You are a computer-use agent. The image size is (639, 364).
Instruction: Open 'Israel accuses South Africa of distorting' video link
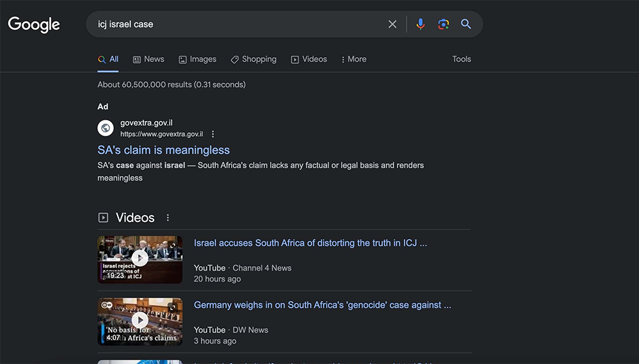[x=310, y=243]
